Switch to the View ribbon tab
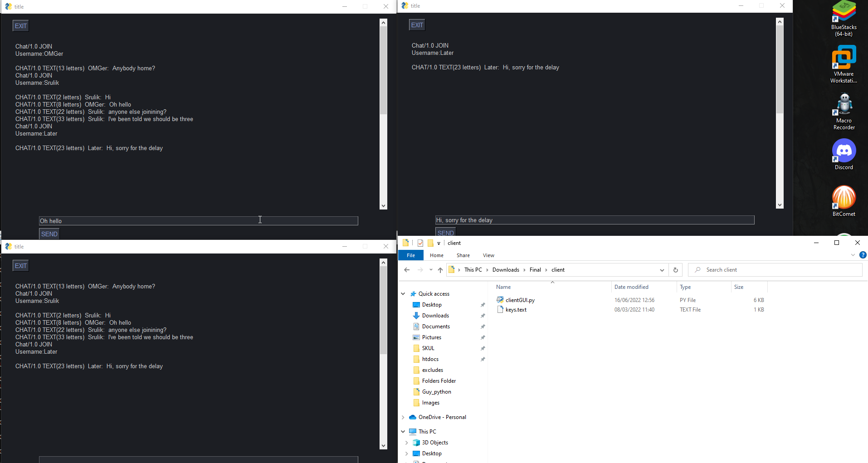 click(488, 255)
